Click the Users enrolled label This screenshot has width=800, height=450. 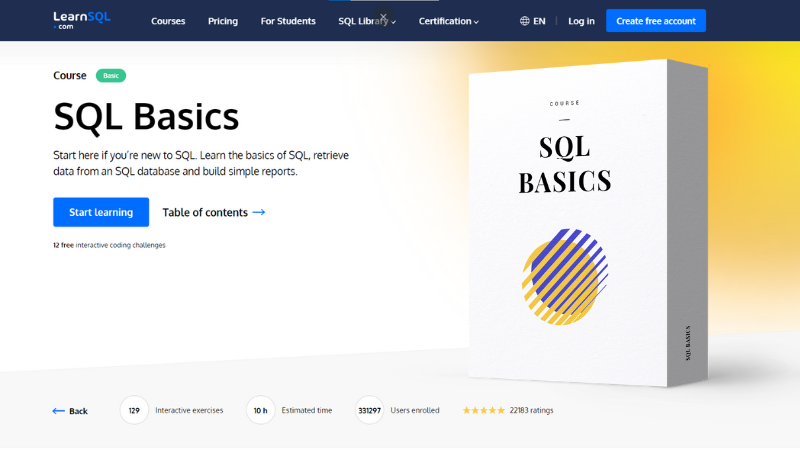(414, 410)
